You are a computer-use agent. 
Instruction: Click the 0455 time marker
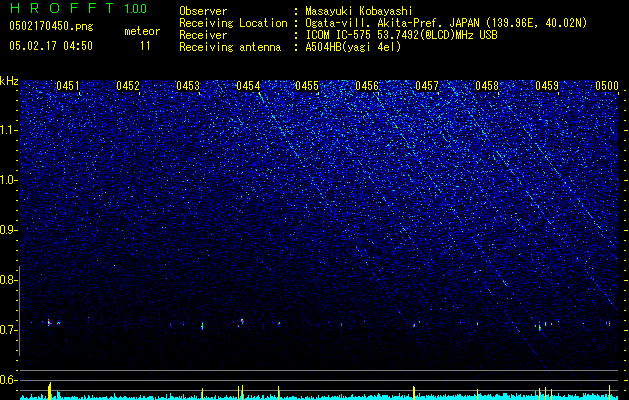[307, 86]
